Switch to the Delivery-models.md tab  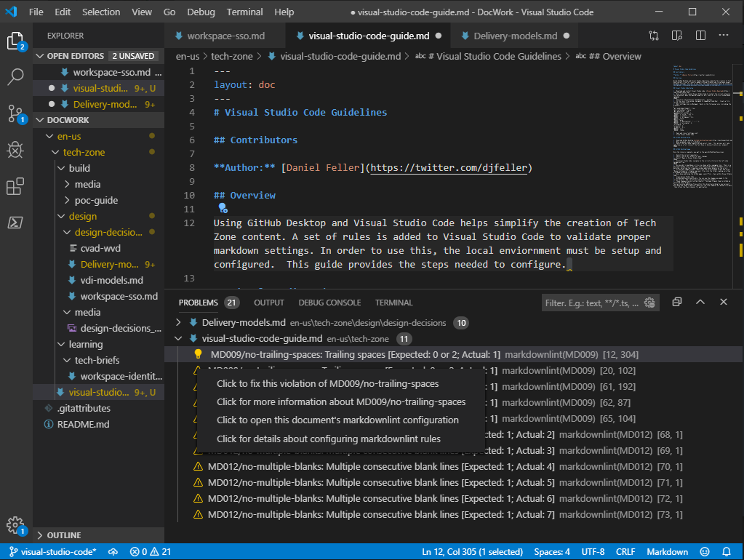point(516,35)
